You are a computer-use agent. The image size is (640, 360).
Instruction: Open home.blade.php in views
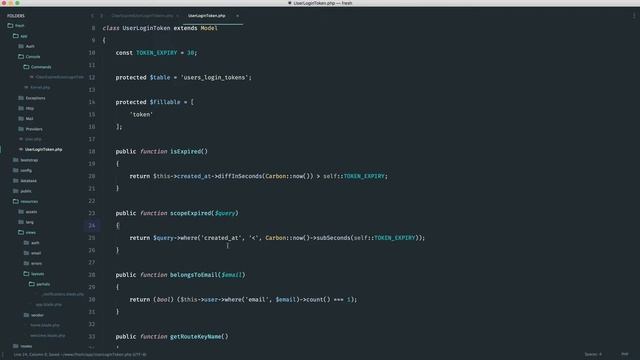(x=45, y=325)
